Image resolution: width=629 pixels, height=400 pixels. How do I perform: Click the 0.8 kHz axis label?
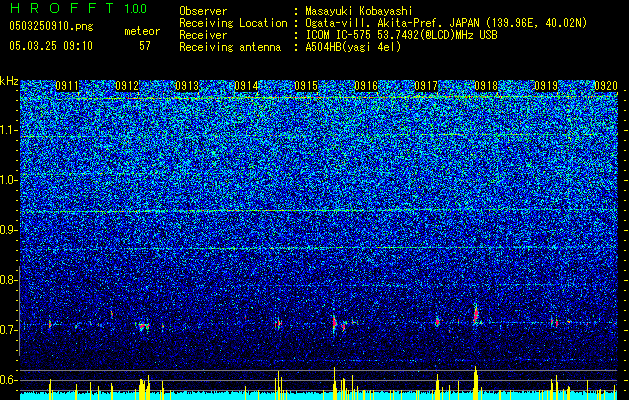9,280
